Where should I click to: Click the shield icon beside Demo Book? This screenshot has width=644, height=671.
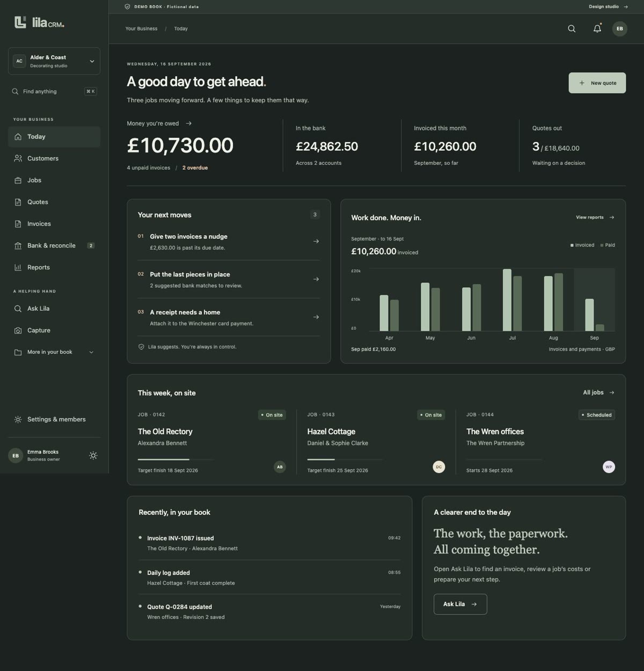127,7
